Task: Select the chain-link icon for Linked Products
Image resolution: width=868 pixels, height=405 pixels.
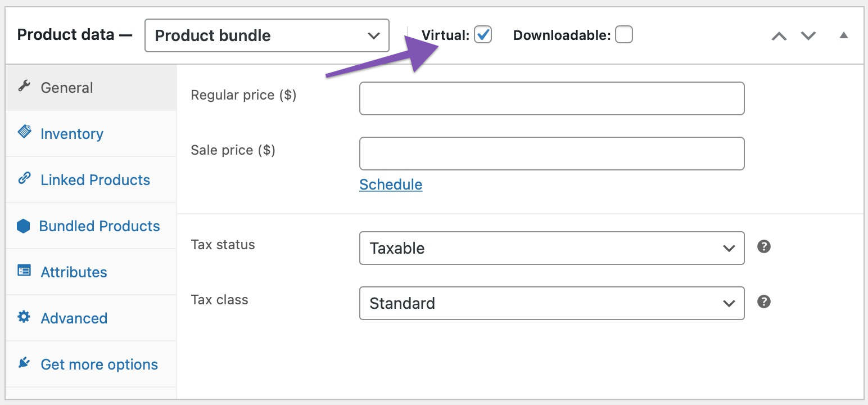Action: [23, 179]
